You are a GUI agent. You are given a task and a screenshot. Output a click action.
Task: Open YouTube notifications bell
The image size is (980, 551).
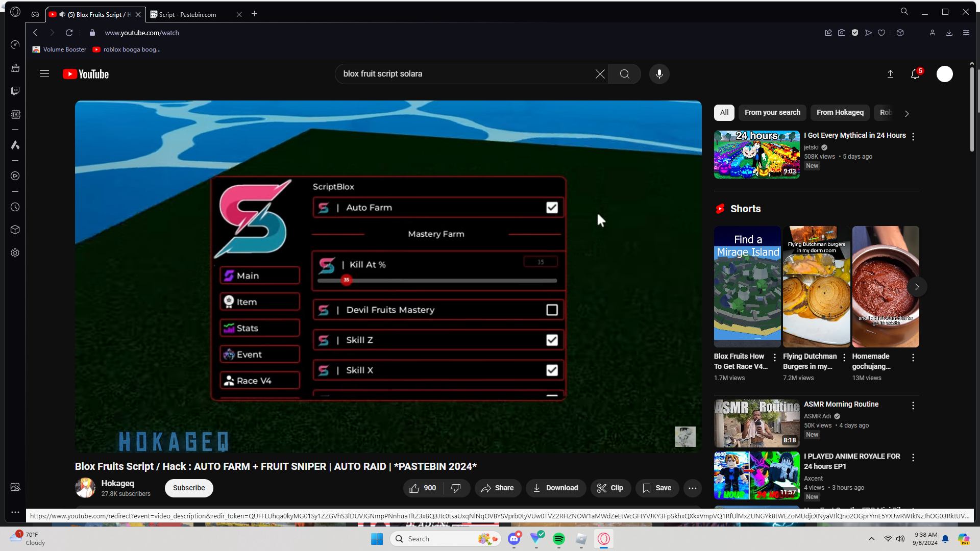[915, 74]
